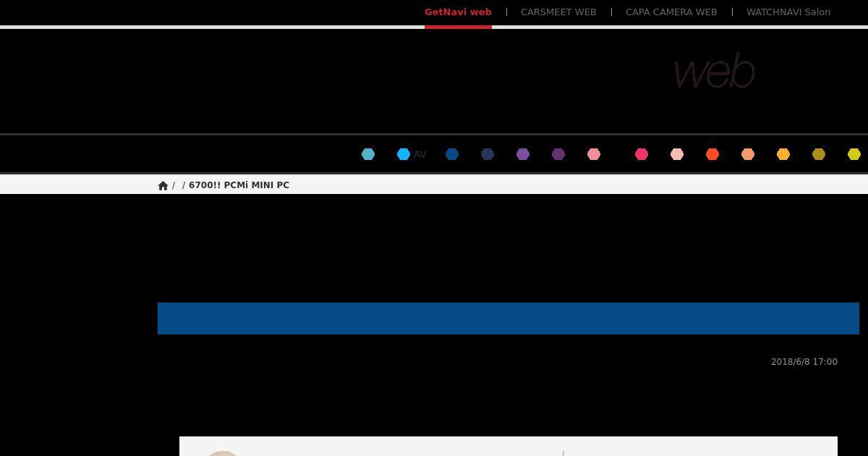Screen dimensions: 868x456
Task: Go to CAPA CAMERA WEB tab
Action: click(671, 12)
